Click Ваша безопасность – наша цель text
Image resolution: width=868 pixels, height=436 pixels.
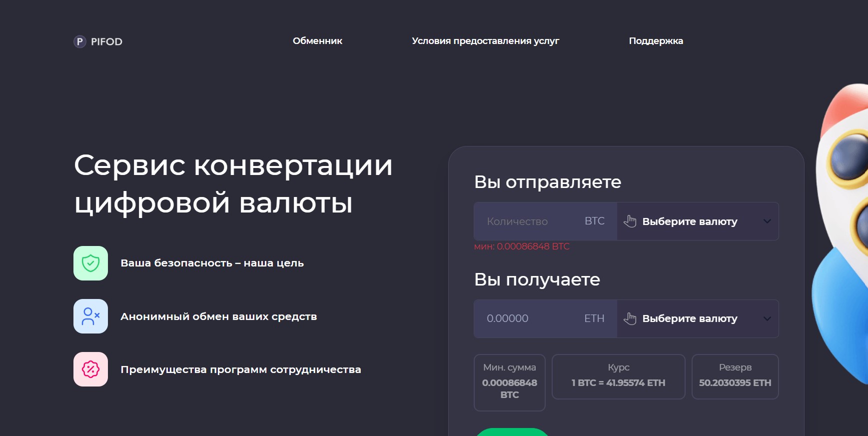click(212, 263)
